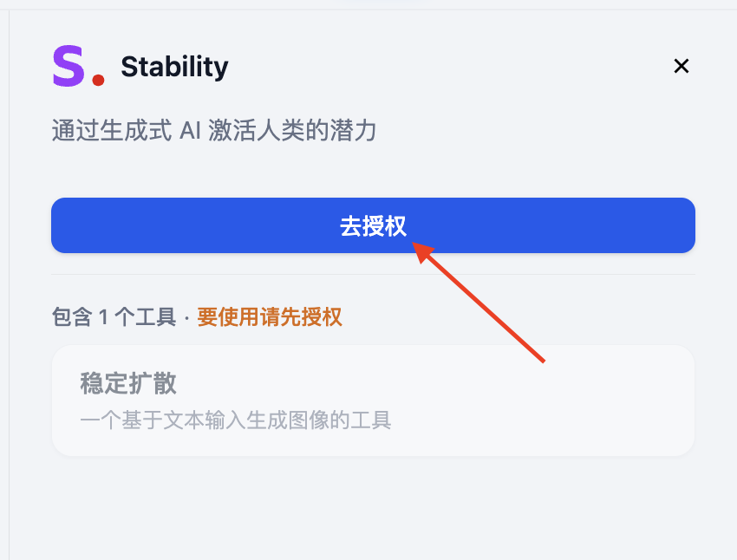
Task: Click the orange 要使用请先授权 text
Action: pyautogui.click(x=270, y=316)
